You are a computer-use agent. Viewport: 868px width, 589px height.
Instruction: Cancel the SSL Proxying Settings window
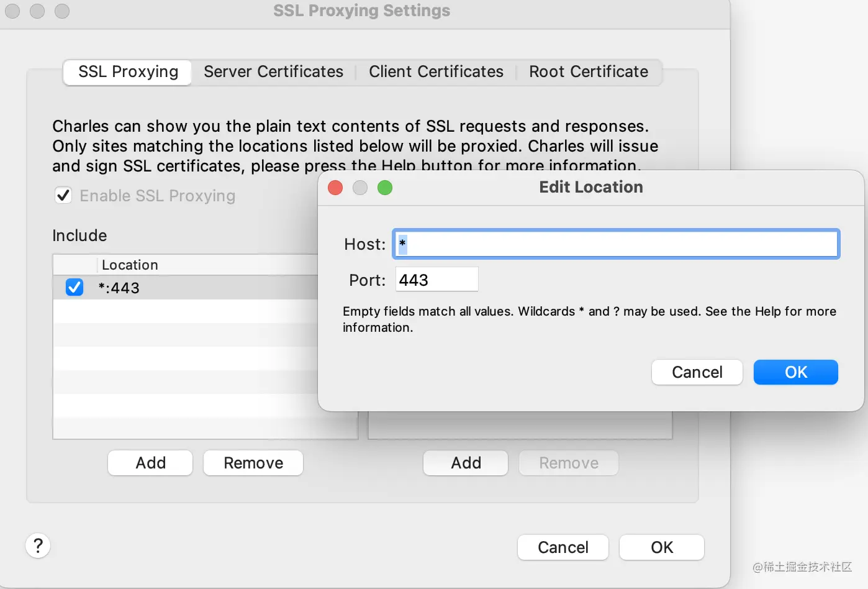pyautogui.click(x=563, y=547)
